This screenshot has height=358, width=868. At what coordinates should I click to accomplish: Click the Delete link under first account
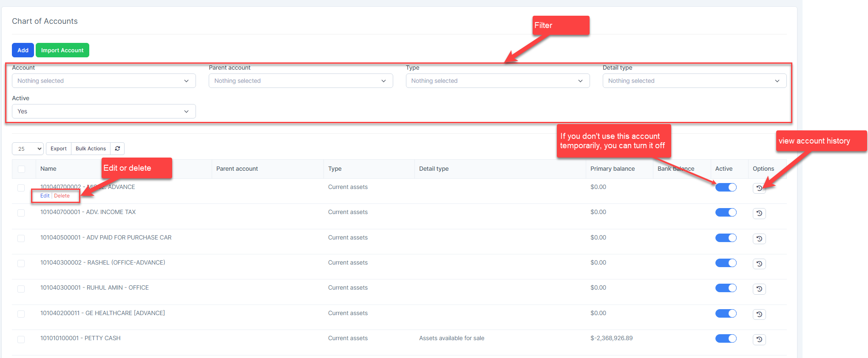coord(62,196)
